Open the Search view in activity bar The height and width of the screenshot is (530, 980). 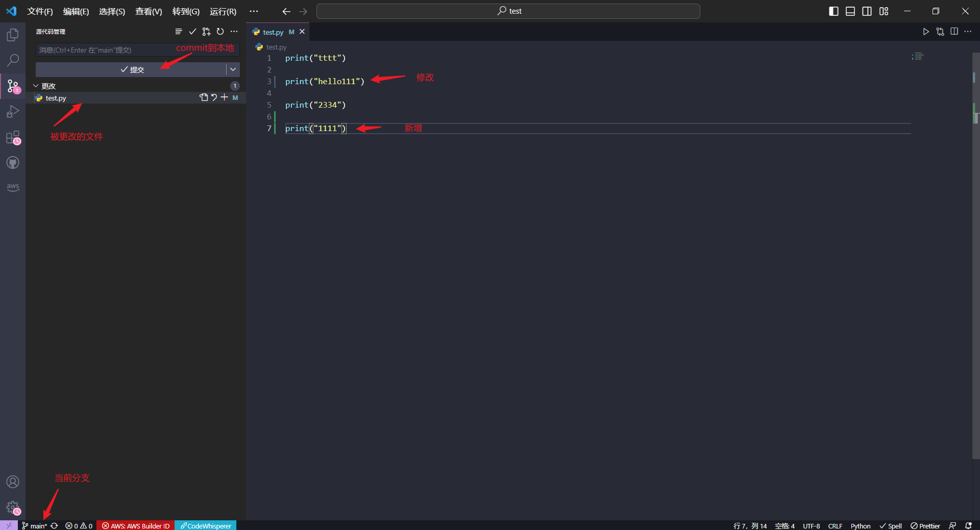(x=13, y=60)
